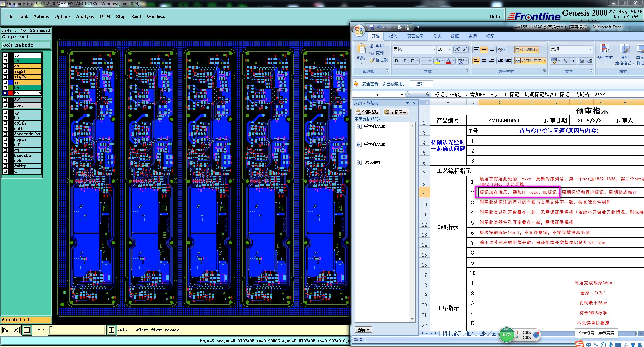Underline the selected cell text
644x347 pixels.
point(412,61)
